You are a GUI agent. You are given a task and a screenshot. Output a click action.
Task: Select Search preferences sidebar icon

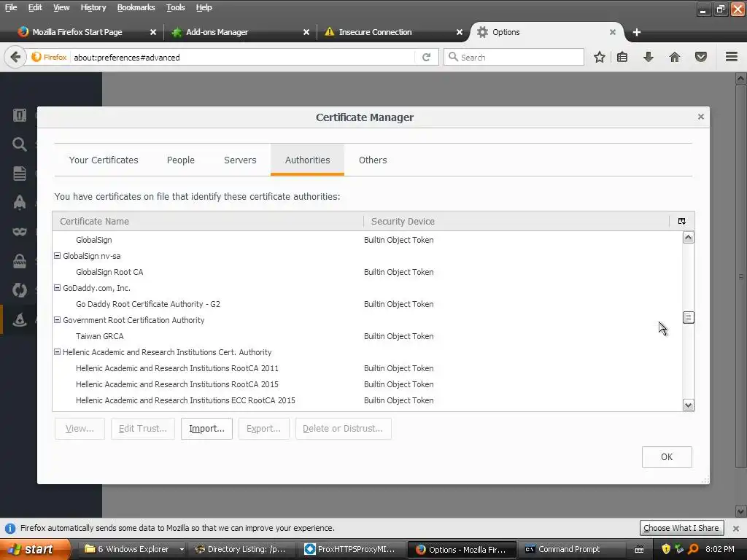click(20, 144)
